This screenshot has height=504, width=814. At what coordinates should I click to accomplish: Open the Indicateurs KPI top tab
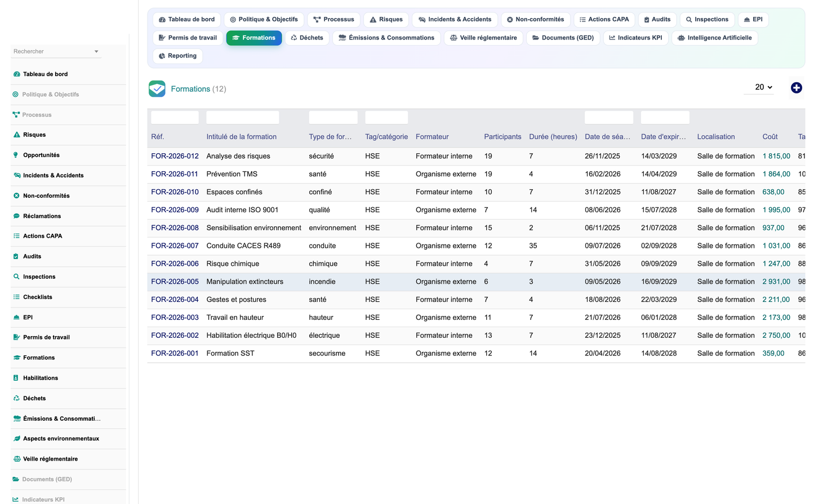tap(636, 38)
